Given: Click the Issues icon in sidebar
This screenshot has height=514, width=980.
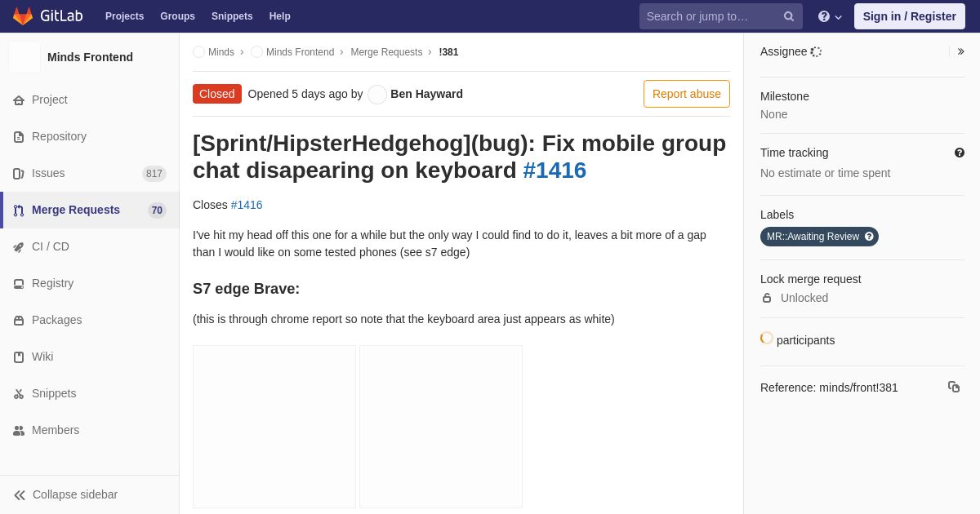Looking at the screenshot, I should click(x=19, y=174).
